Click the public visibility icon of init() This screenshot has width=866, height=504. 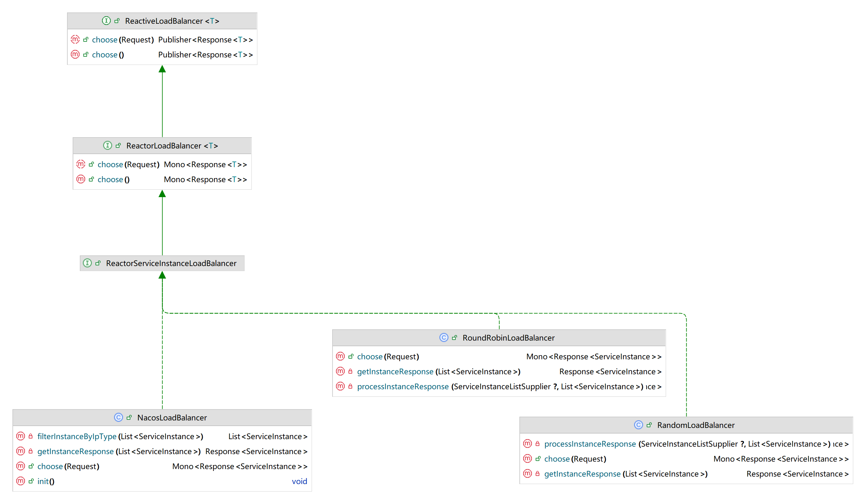pyautogui.click(x=31, y=481)
